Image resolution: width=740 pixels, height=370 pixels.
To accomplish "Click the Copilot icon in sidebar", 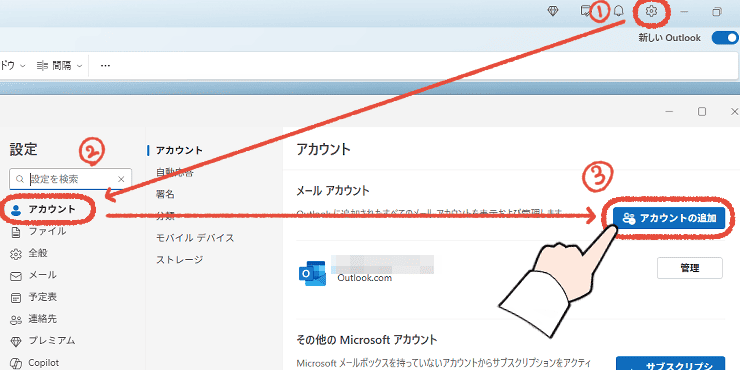I will (16, 363).
